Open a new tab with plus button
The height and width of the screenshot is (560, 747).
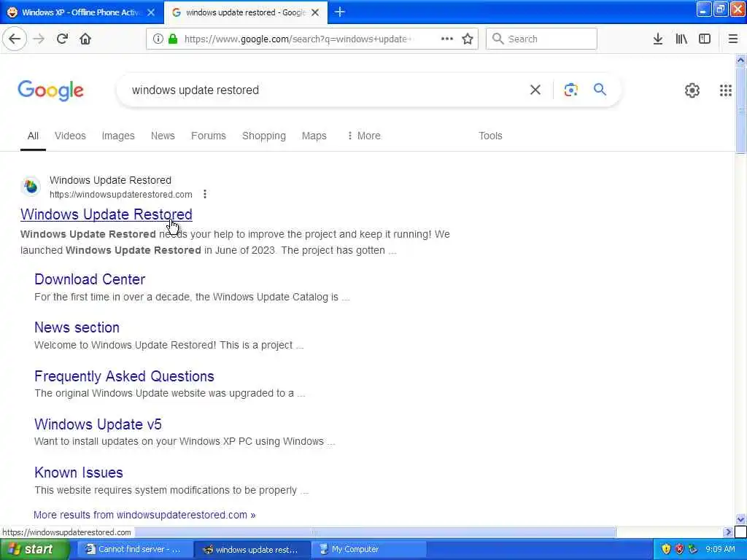[340, 12]
